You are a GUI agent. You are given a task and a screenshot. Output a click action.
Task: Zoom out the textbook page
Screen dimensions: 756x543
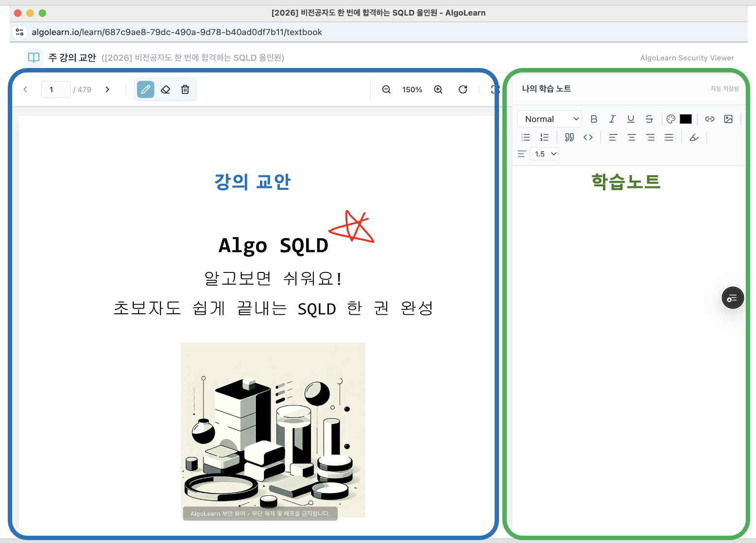(386, 89)
